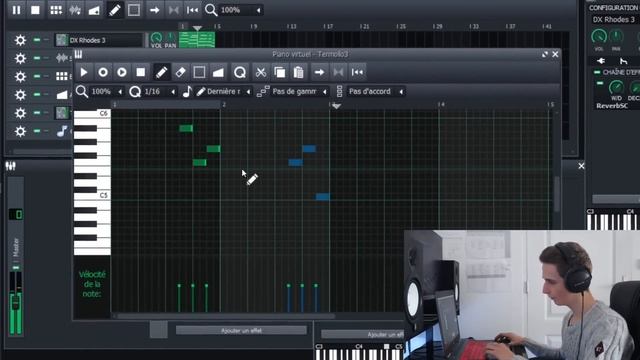
Task: Open settings gear of second track
Action: (20, 58)
